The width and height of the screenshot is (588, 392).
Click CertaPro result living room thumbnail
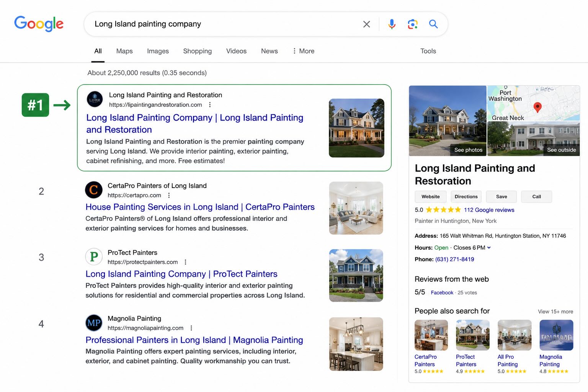356,208
